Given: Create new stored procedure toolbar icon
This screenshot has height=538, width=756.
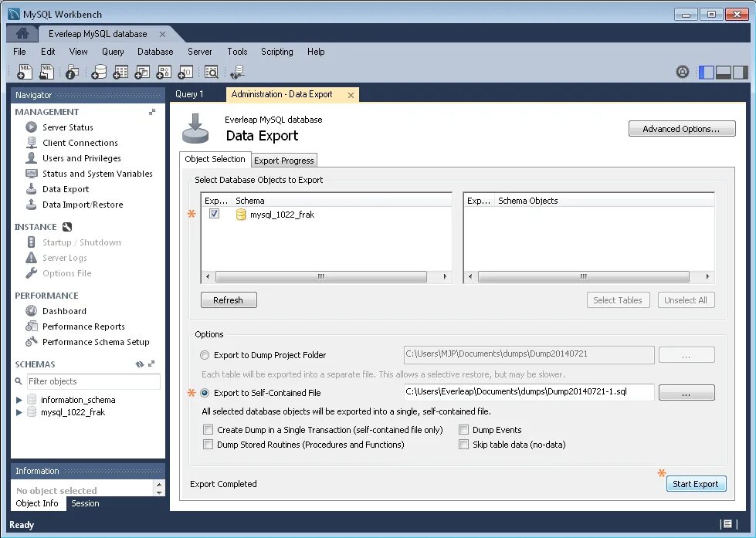Looking at the screenshot, I should [x=164, y=72].
